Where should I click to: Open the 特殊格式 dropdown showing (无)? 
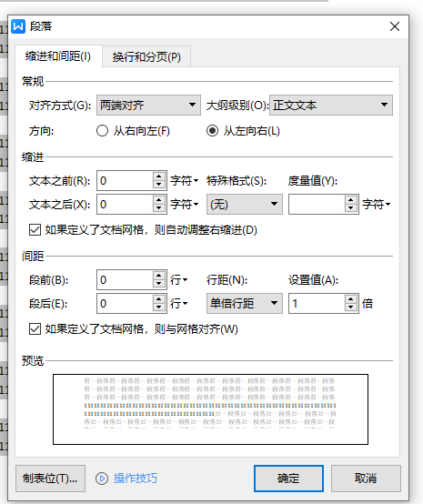(245, 204)
